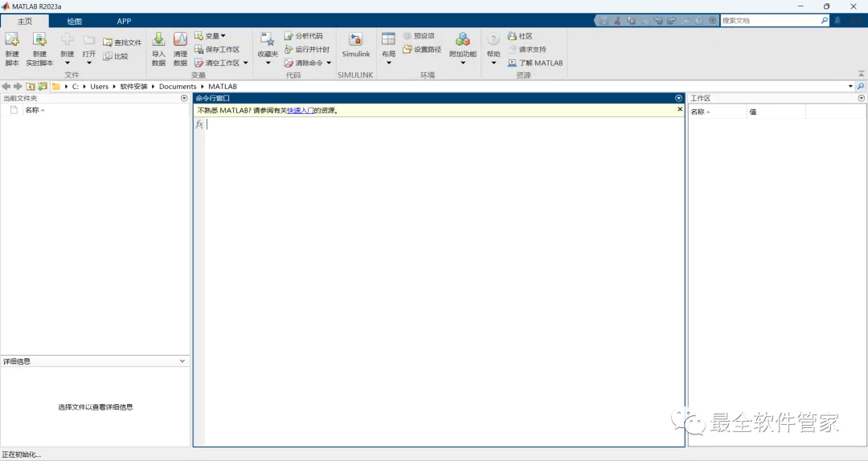Image resolution: width=868 pixels, height=461 pixels.
Task: Click the up one folder level icon
Action: tap(31, 86)
